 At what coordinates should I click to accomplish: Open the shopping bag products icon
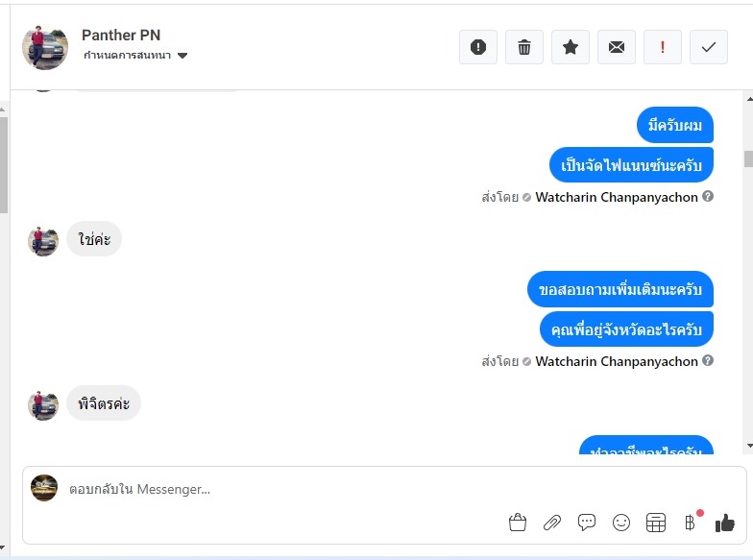517,523
